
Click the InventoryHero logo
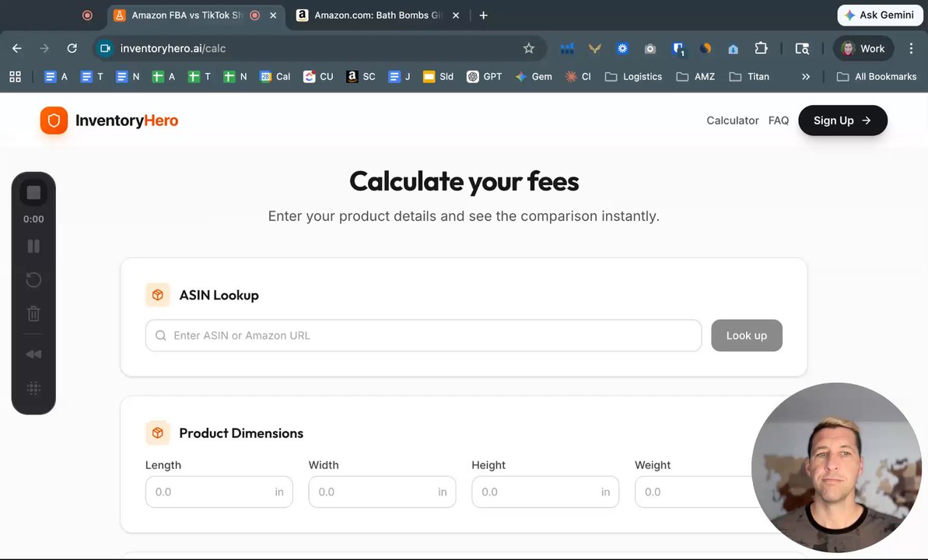(110, 121)
